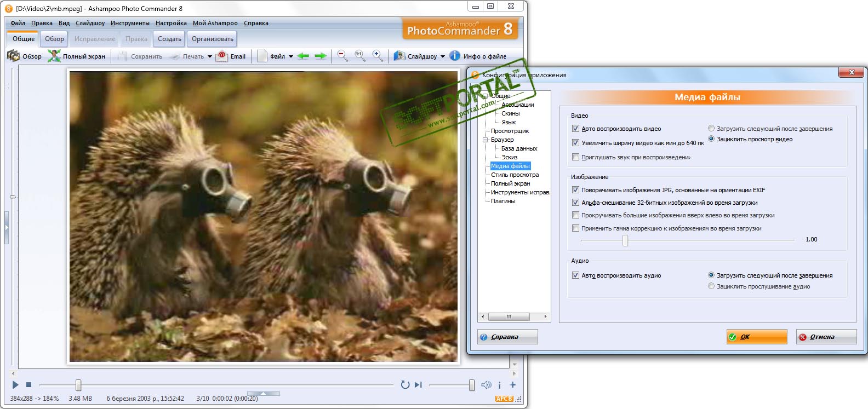Select Зациклить прослушивание аудио radio button
Screen dimensions: 868x409
coord(711,286)
